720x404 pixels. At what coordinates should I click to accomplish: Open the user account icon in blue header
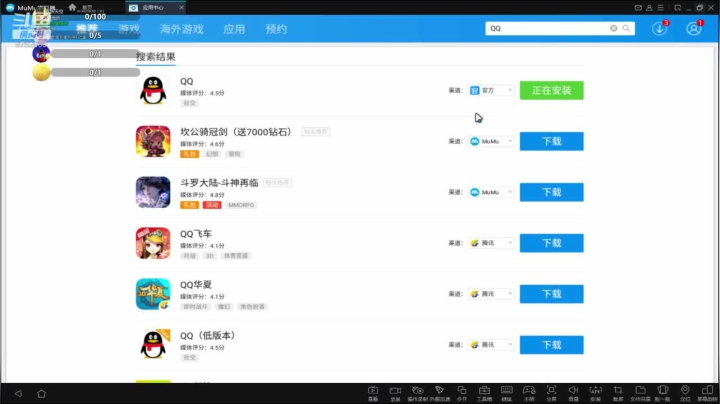pyautogui.click(x=694, y=28)
